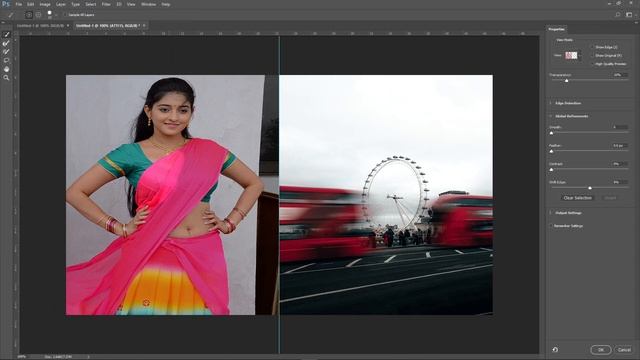Open the Image menu
Screen dimensions: 640x360
[45, 4]
